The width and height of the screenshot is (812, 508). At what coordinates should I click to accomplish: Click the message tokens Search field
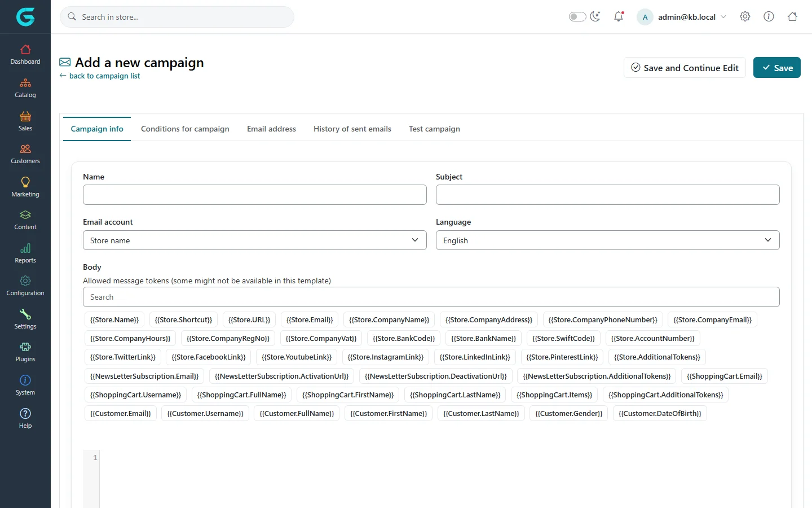pyautogui.click(x=431, y=297)
